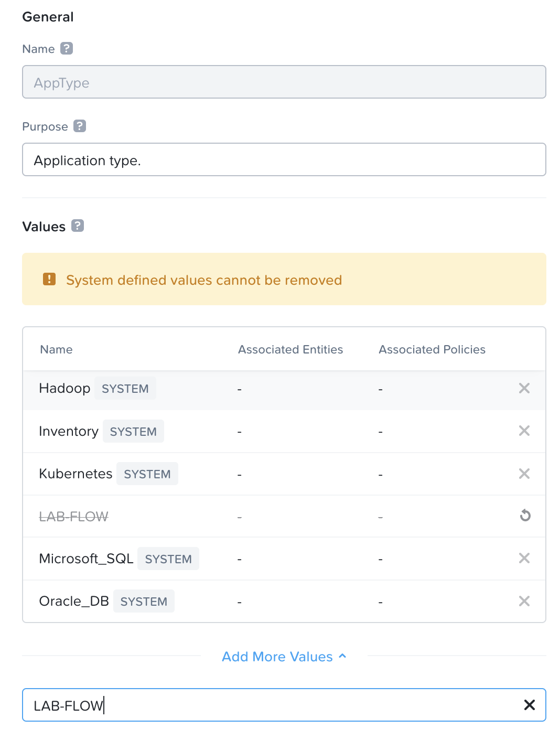Click the help icon beside Purpose

(80, 126)
